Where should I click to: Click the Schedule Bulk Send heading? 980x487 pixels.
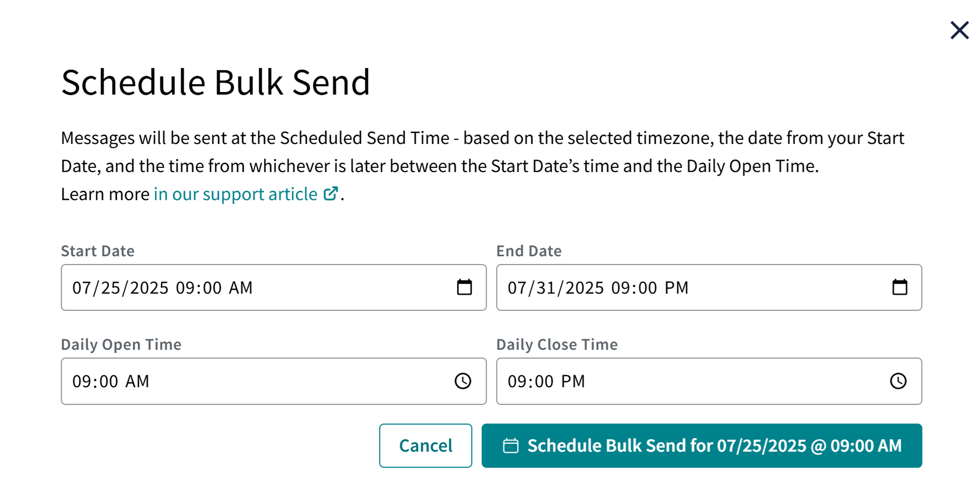[x=216, y=82]
